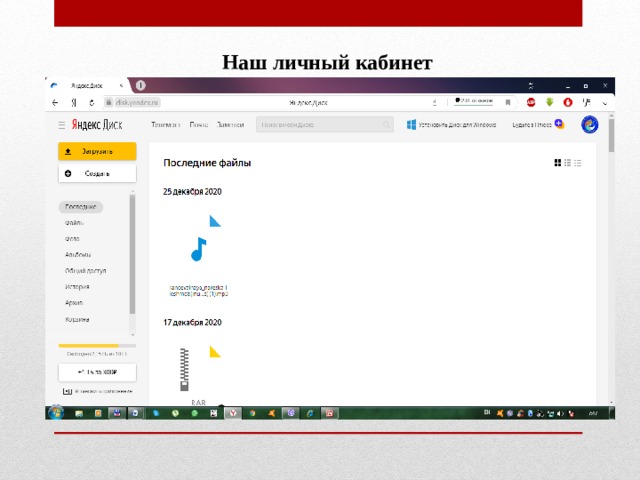Click the browser back arrow
Image resolution: width=640 pixels, height=480 pixels.
click(55, 102)
